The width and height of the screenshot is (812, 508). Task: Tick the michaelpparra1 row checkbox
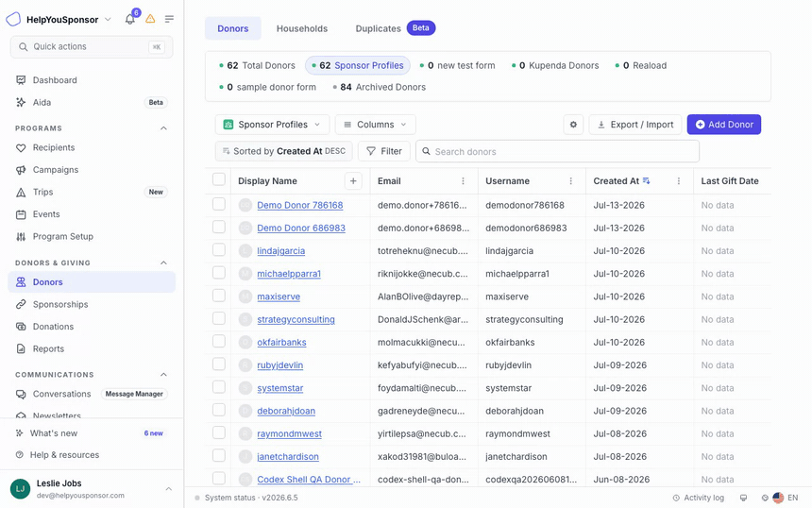[x=218, y=272]
